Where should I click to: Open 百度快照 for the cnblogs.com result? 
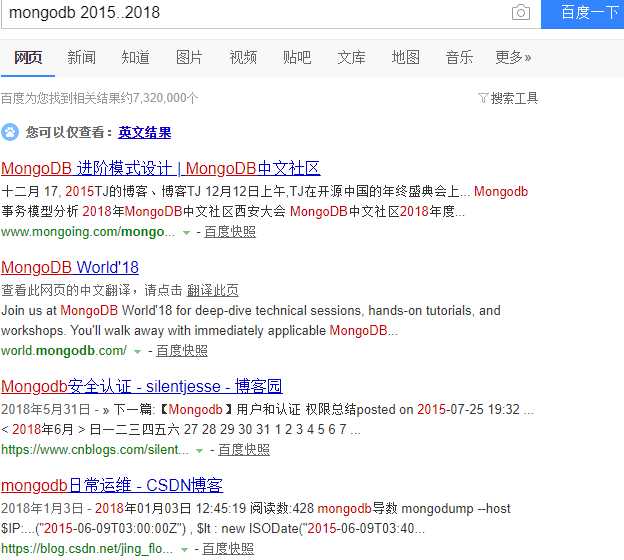(x=244, y=450)
